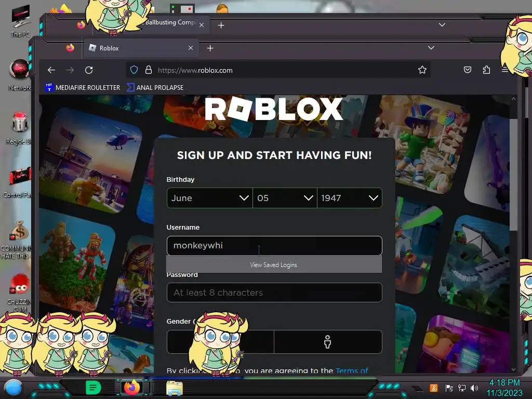The image size is (532, 399).
Task: Open File Explorer from the taskbar
Action: coord(175,388)
